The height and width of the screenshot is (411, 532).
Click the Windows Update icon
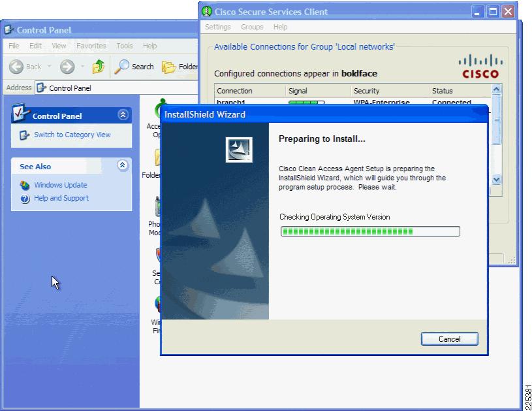[24, 186]
